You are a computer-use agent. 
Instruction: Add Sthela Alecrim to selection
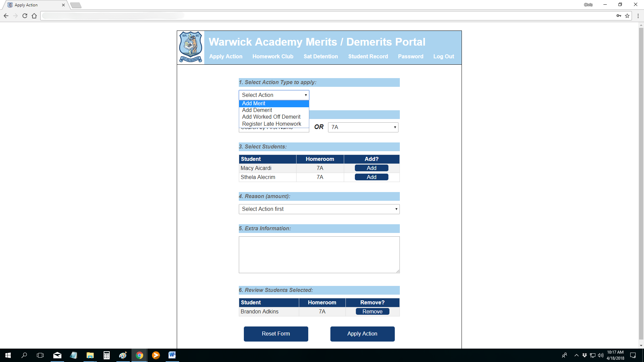[371, 177]
